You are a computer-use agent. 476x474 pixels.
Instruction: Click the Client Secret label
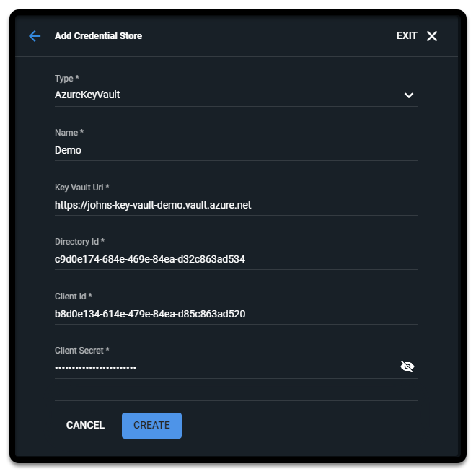[x=81, y=351]
